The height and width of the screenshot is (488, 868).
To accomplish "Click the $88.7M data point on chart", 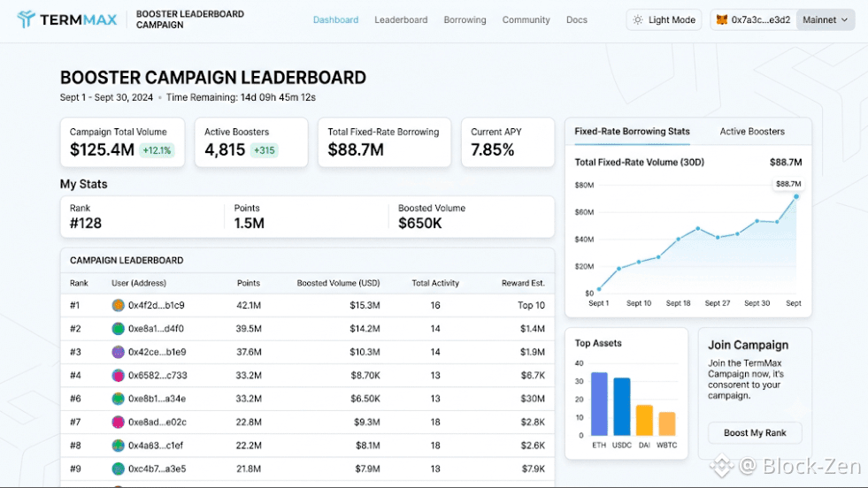I will click(x=796, y=196).
